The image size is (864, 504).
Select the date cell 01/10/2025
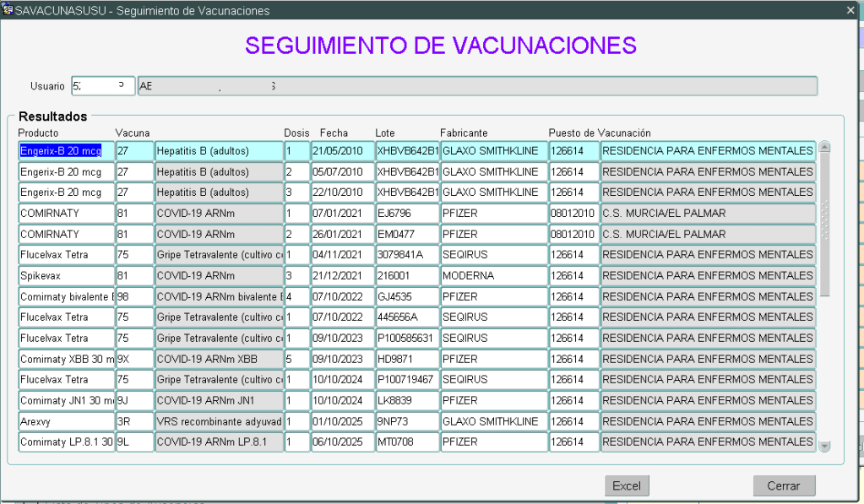point(342,420)
